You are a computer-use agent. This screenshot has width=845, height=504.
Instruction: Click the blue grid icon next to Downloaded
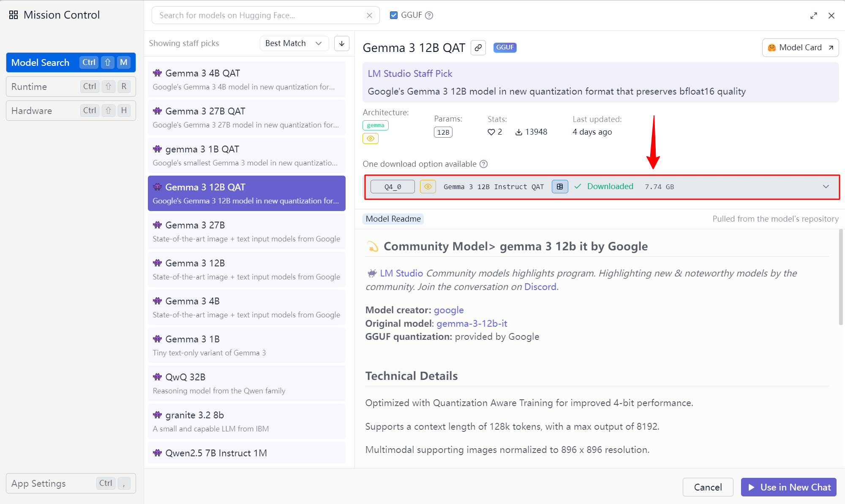click(x=560, y=187)
